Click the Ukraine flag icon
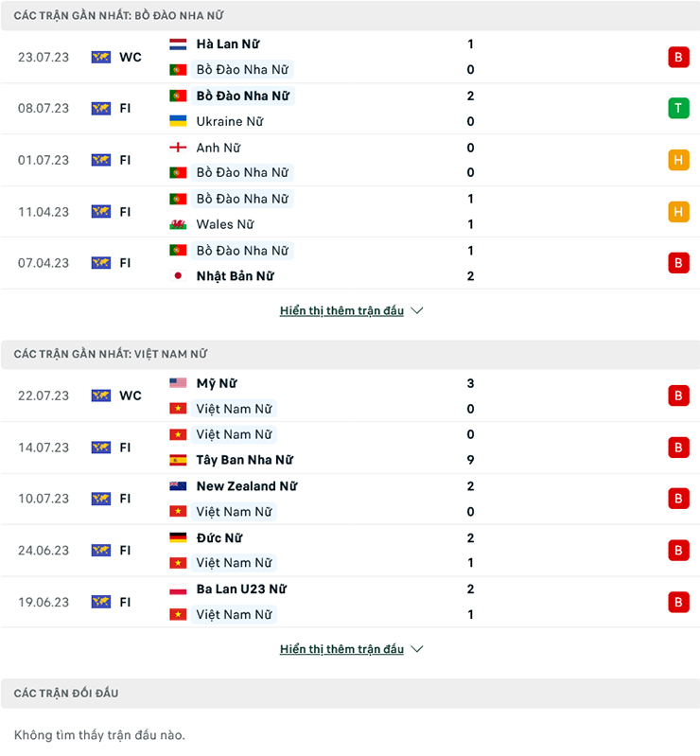 (x=178, y=121)
